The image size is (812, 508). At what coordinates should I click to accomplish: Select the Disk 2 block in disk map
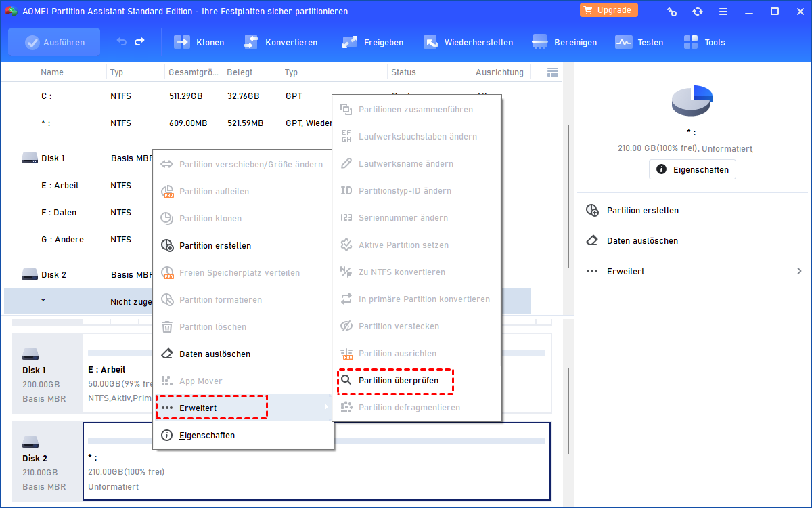tap(47, 461)
